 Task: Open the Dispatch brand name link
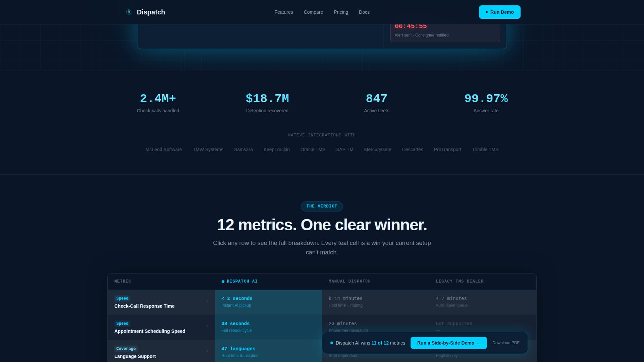151,12
